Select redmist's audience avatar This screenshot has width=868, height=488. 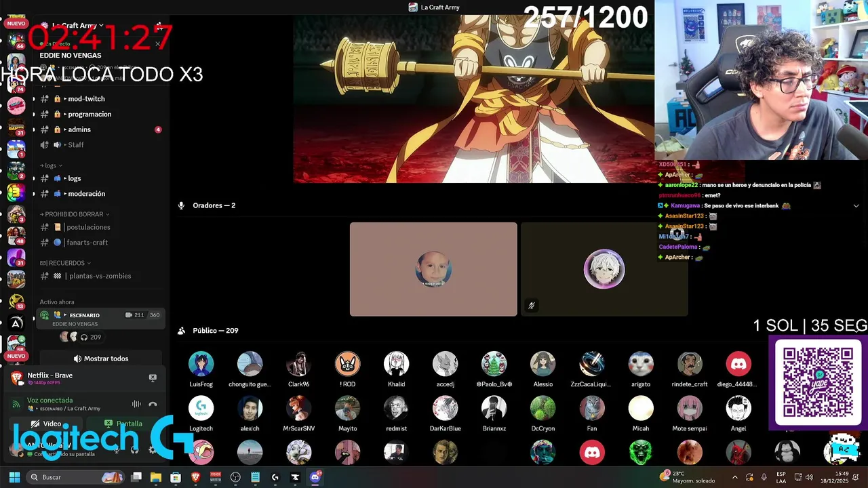(396, 409)
